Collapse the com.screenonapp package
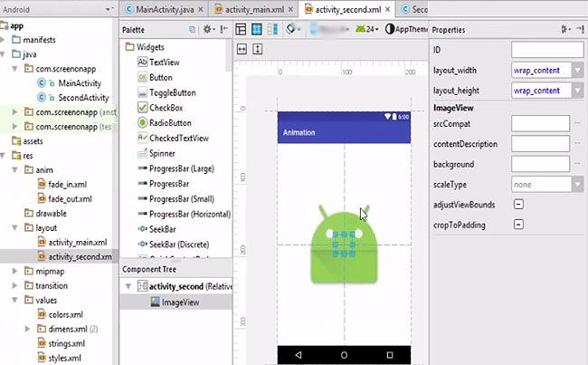The width and height of the screenshot is (588, 365). pos(15,69)
